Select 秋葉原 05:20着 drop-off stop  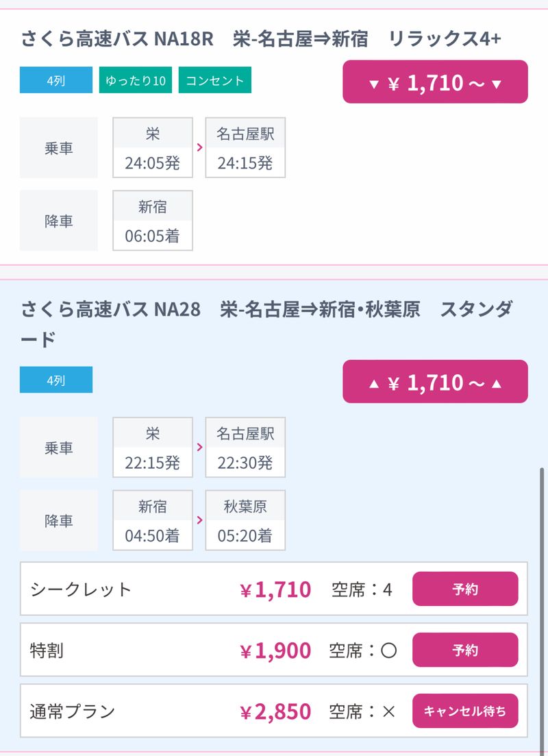(245, 520)
